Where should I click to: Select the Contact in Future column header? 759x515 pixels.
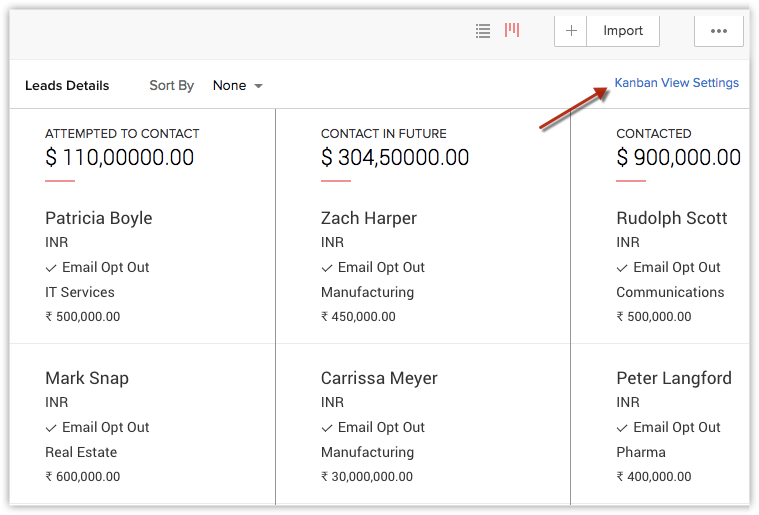pyautogui.click(x=383, y=134)
